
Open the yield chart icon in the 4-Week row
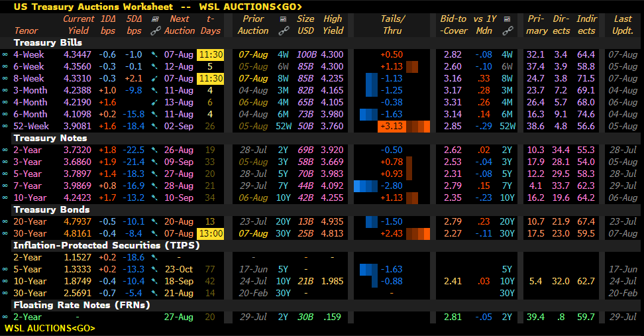click(x=154, y=54)
